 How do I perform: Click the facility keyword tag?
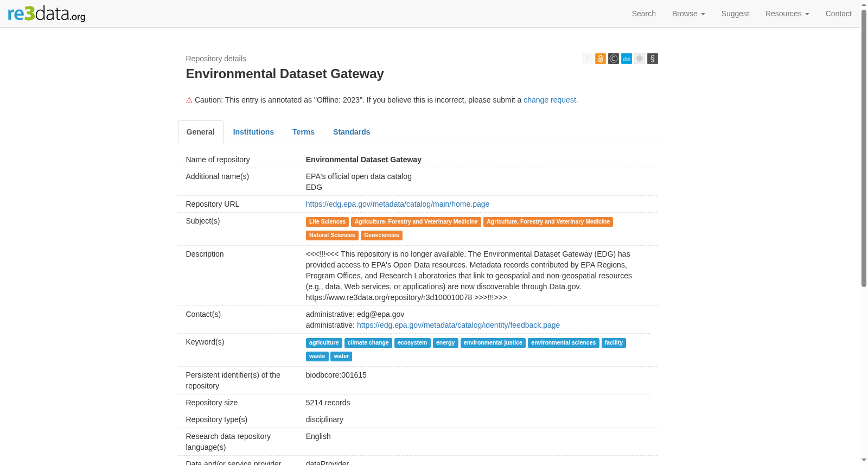point(614,343)
